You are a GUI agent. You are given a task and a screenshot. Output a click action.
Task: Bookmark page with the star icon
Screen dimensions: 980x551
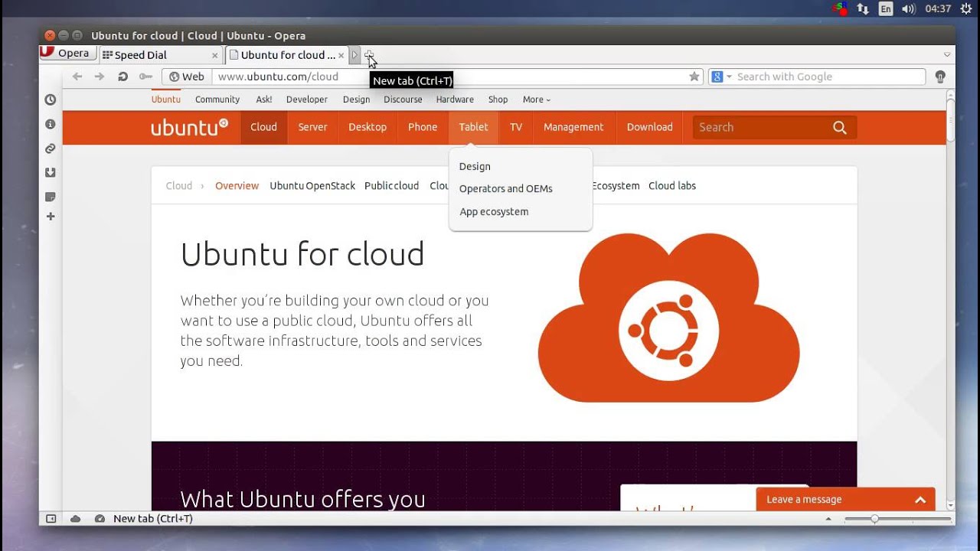click(x=694, y=77)
